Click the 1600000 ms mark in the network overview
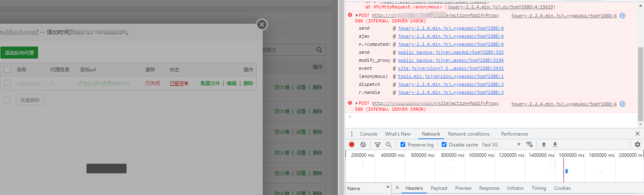The height and width of the screenshot is (195, 644). (x=571, y=155)
